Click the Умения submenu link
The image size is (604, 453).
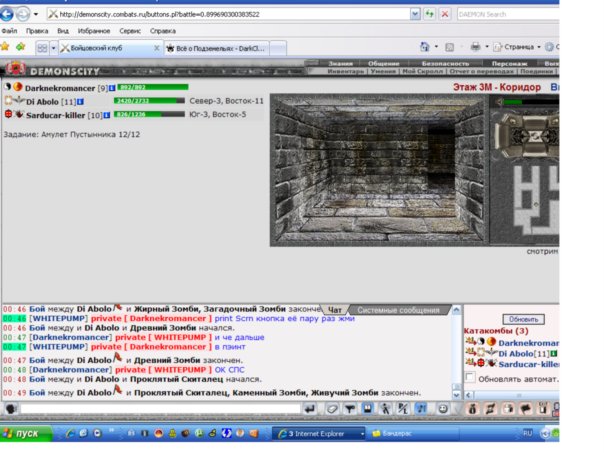383,71
